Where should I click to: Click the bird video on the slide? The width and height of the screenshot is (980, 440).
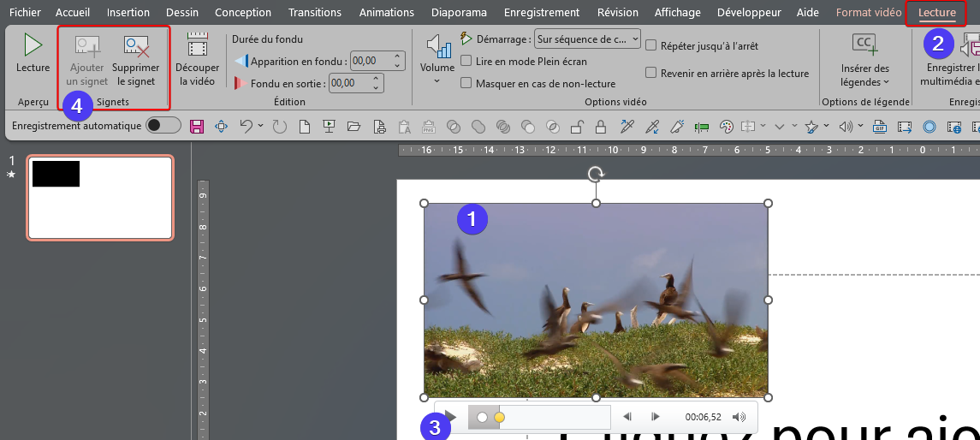tap(596, 300)
